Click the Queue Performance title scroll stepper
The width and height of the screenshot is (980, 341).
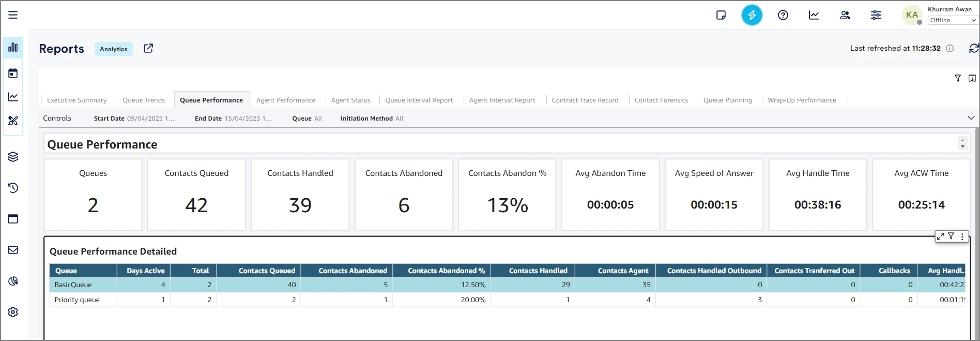[962, 143]
